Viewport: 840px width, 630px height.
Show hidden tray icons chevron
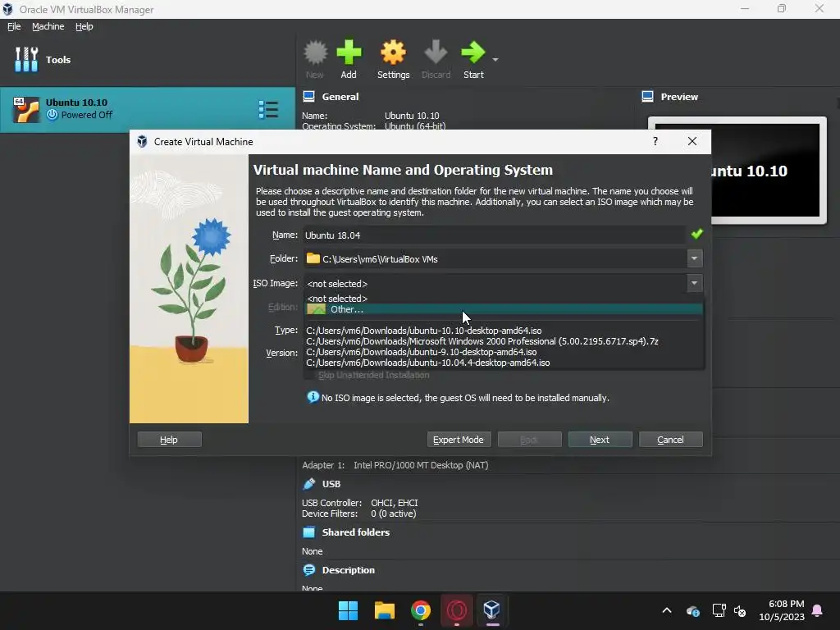(667, 610)
